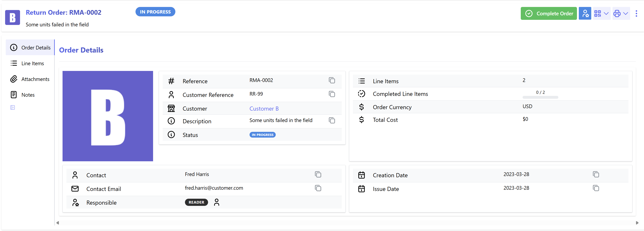The image size is (644, 231).
Task: Copy the Description text
Action: 332,120
